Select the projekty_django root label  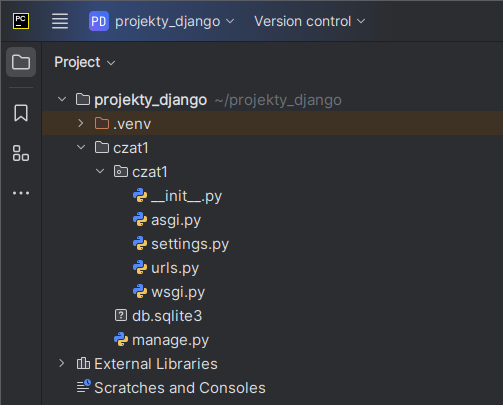point(151,100)
